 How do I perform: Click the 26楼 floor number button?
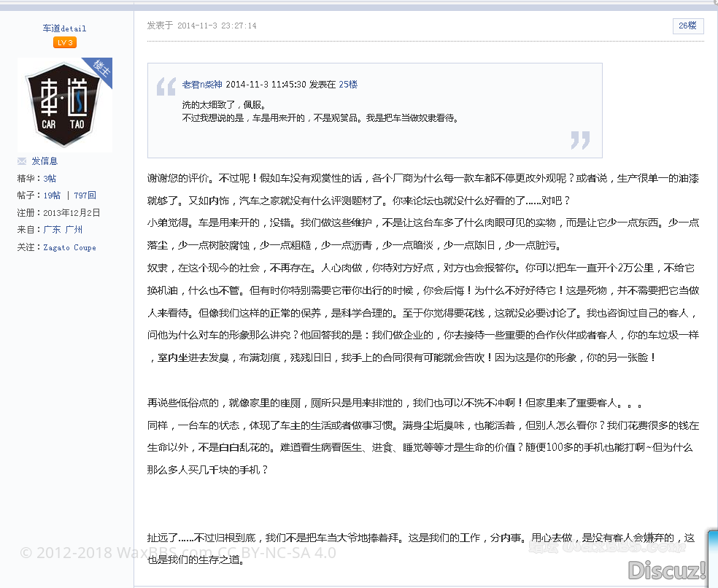687,26
